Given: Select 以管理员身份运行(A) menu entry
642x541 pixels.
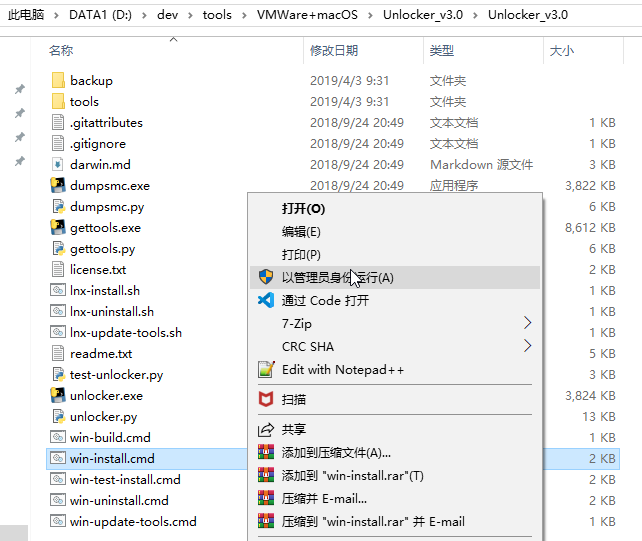Looking at the screenshot, I should point(395,277).
